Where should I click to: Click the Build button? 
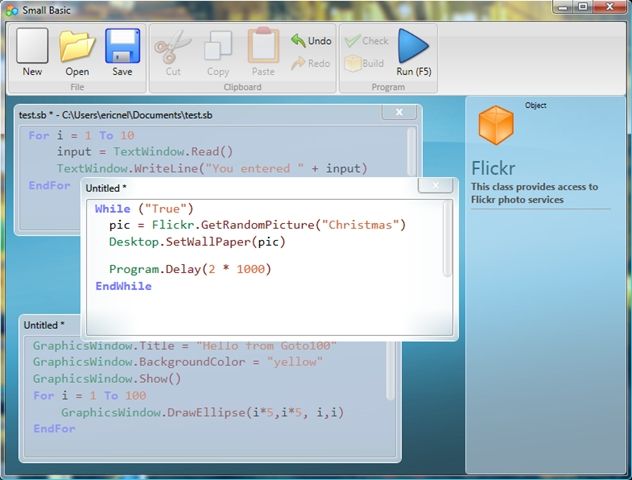pyautogui.click(x=364, y=63)
